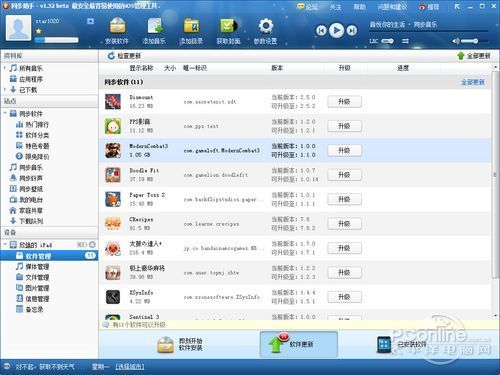Open 文件管理 file management
Viewport: 500px width, 375px height.
pyautogui.click(x=37, y=277)
